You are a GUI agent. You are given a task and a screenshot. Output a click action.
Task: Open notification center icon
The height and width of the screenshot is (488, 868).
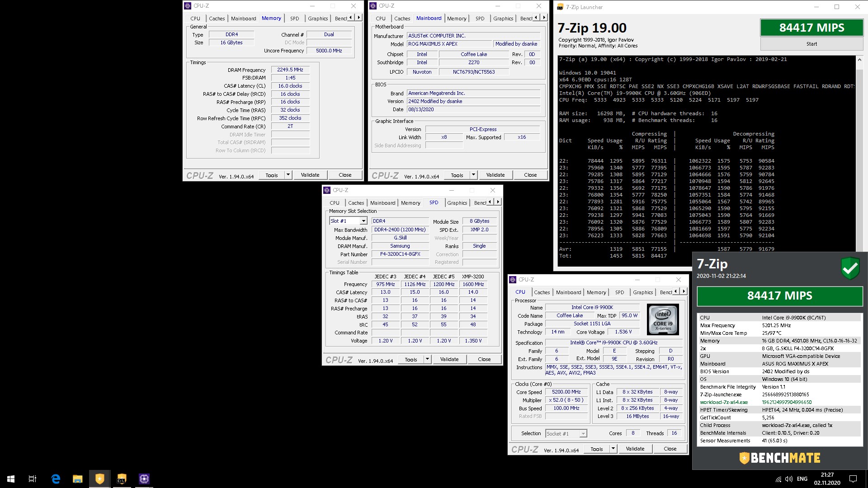(x=853, y=479)
